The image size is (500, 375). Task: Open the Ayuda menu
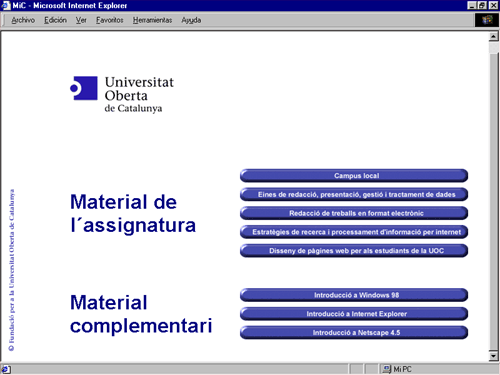point(191,20)
